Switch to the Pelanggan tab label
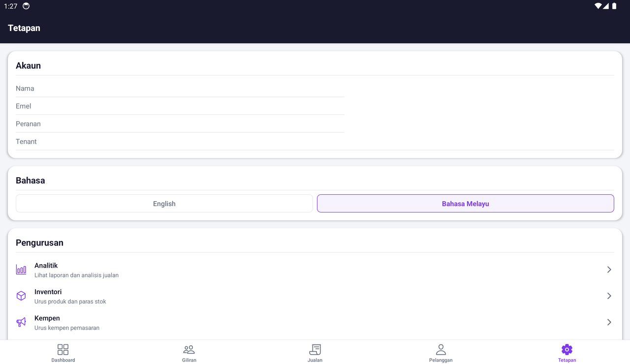 pyautogui.click(x=441, y=360)
